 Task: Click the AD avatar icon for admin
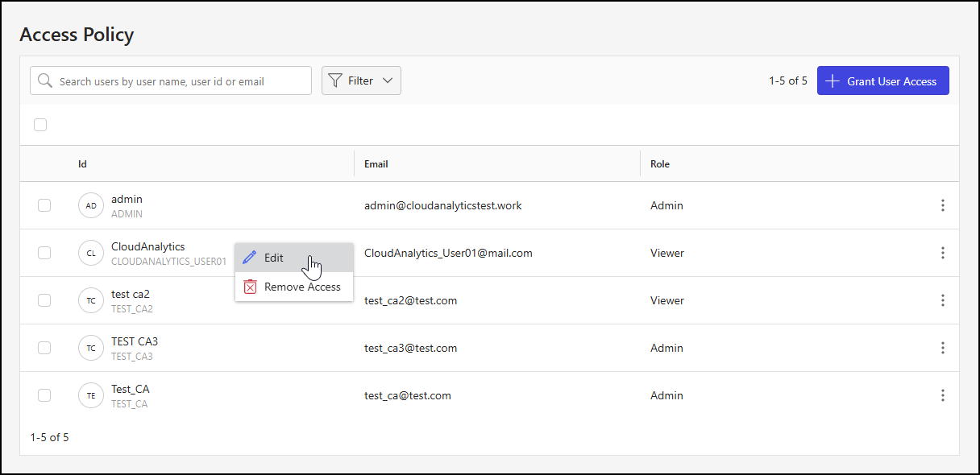coord(90,205)
